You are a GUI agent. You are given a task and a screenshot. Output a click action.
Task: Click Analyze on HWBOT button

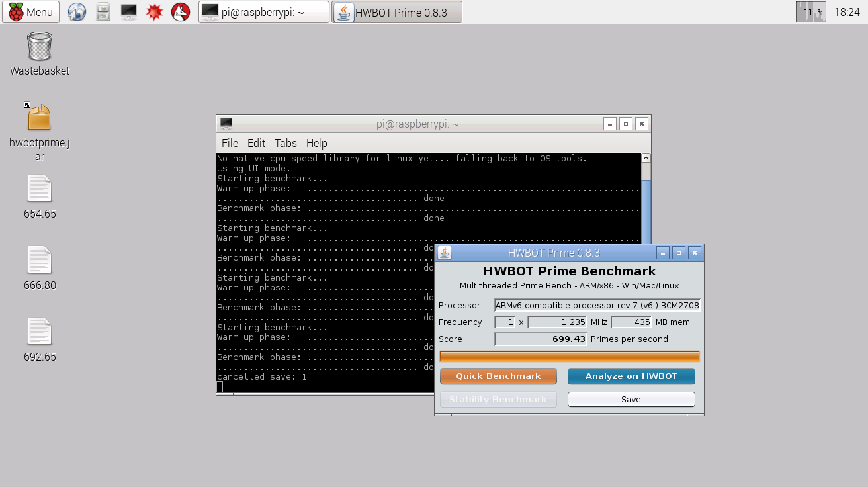coord(631,376)
